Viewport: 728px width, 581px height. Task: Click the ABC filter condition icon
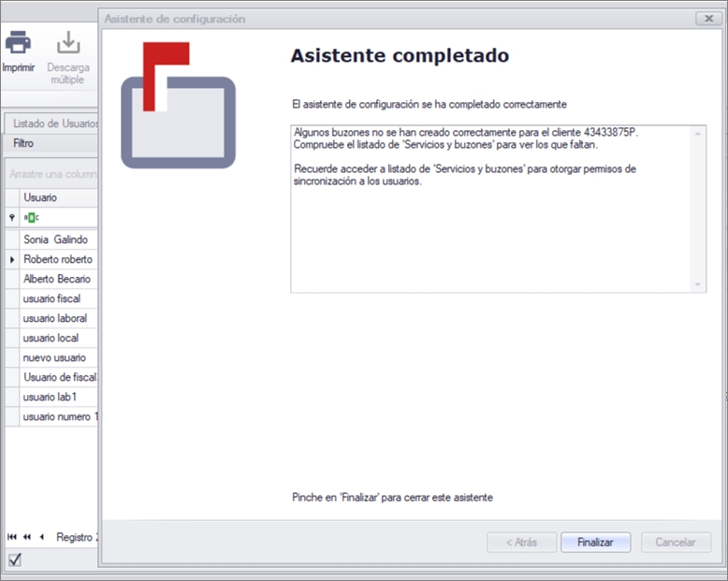31,217
